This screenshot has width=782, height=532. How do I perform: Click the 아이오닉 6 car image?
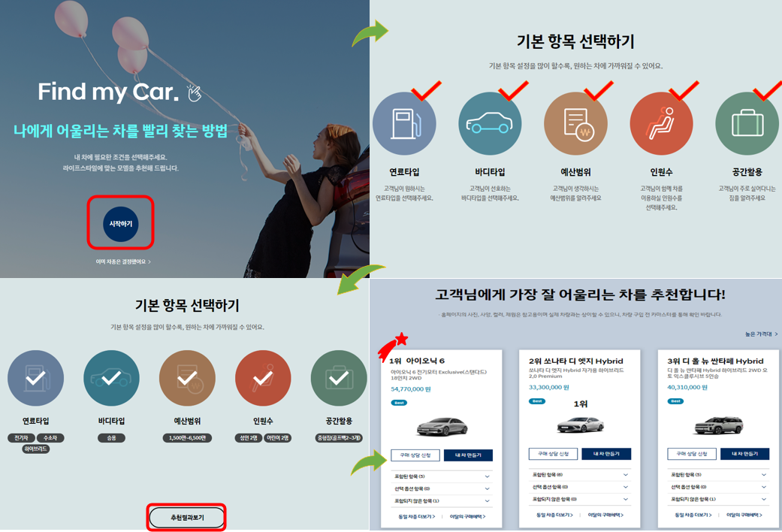(x=442, y=426)
